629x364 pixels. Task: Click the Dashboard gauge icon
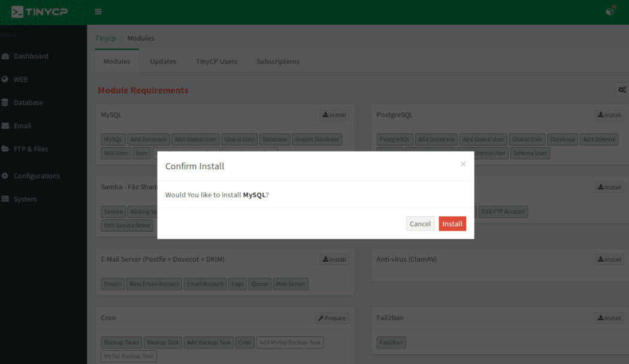click(x=5, y=56)
